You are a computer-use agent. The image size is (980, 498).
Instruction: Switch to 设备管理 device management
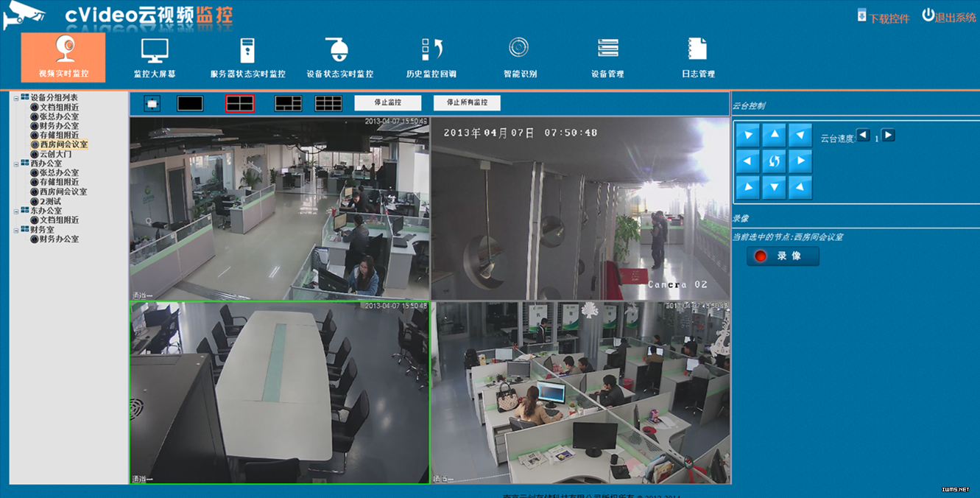coord(607,58)
